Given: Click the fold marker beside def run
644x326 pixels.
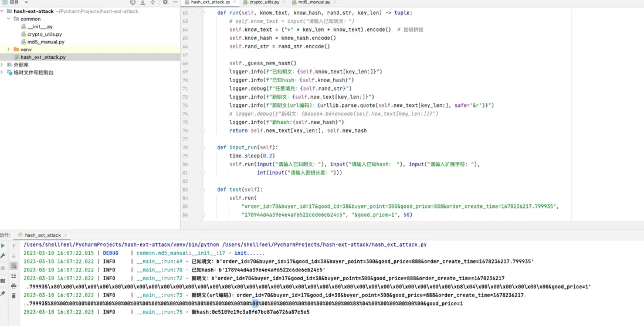Looking at the screenshot, I should point(203,12).
